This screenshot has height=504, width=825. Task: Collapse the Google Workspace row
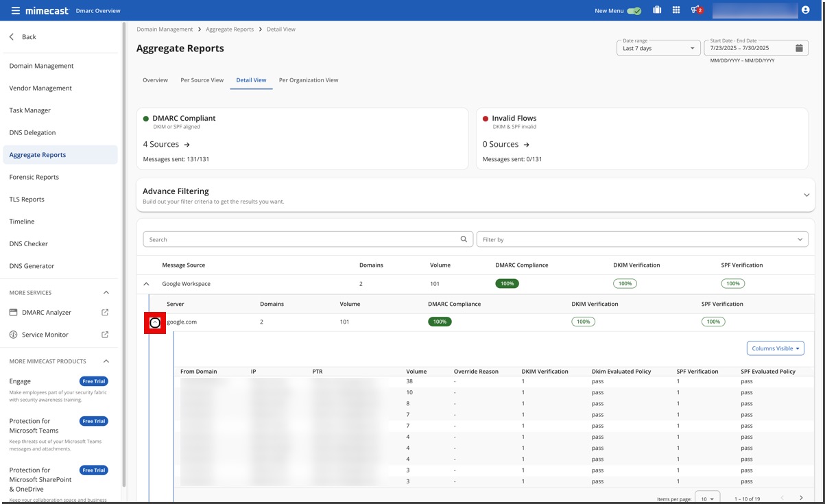pyautogui.click(x=146, y=284)
